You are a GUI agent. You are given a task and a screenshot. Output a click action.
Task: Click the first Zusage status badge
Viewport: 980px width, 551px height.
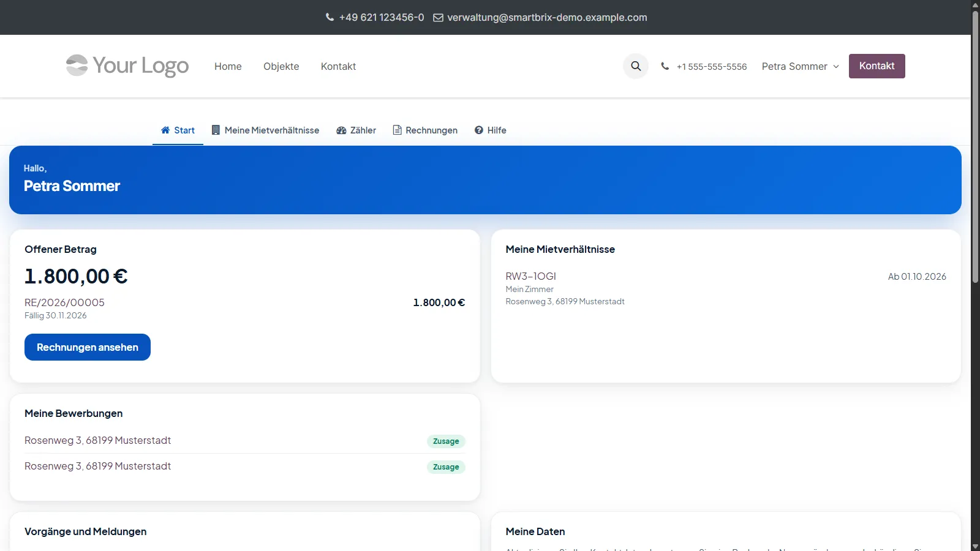446,441
